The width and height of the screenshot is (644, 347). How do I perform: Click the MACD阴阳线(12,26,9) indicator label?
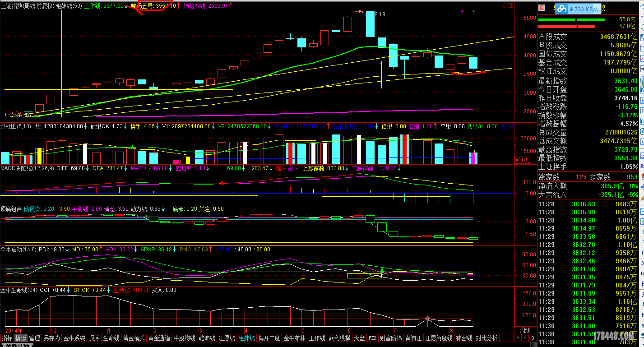pos(28,168)
